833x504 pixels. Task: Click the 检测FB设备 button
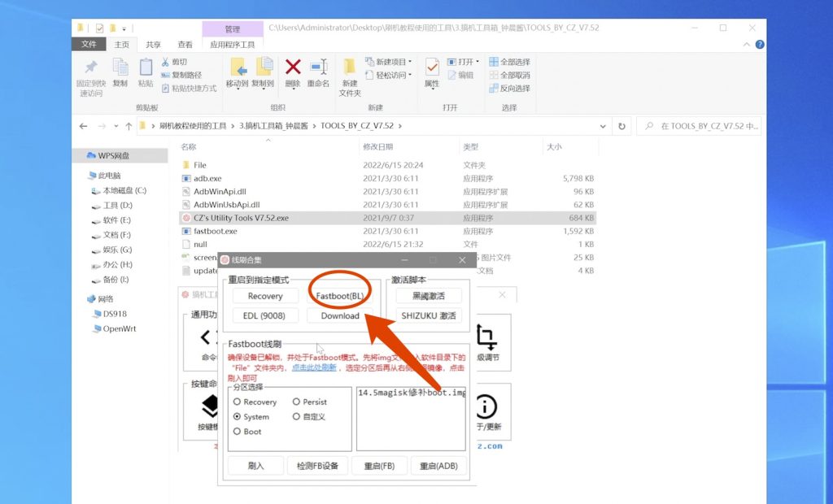click(x=317, y=466)
